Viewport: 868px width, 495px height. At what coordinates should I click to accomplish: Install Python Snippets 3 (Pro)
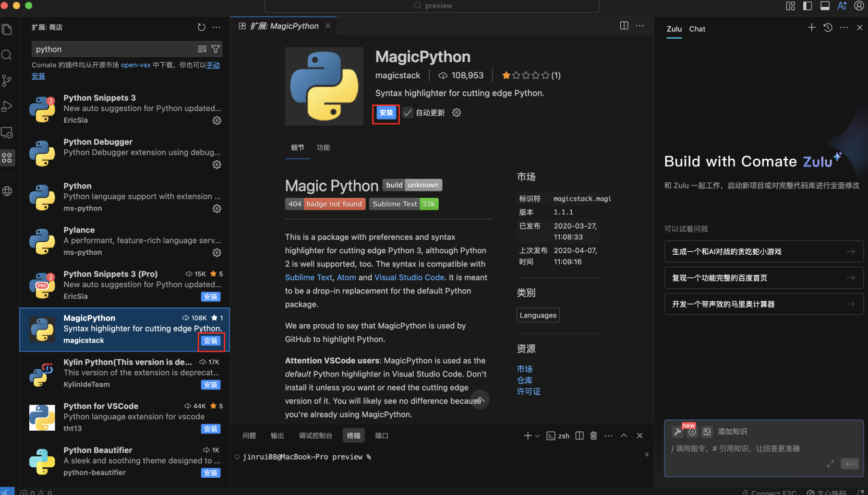pos(211,297)
